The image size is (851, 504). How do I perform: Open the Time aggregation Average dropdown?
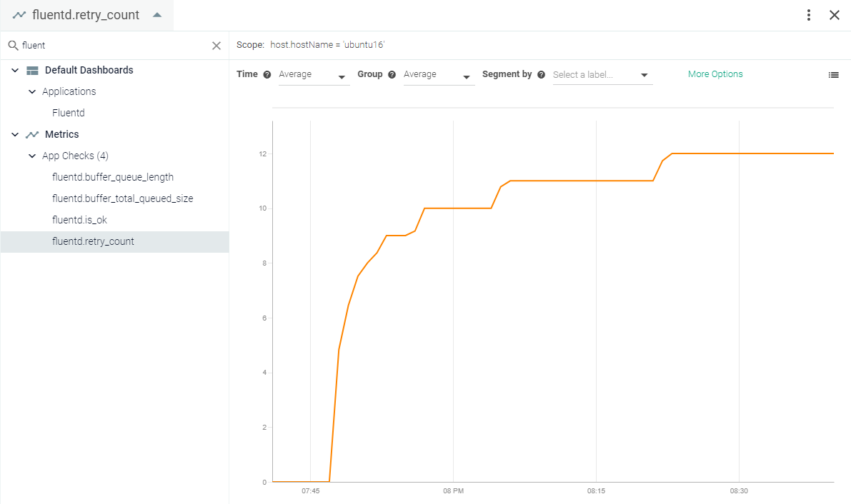pos(314,75)
